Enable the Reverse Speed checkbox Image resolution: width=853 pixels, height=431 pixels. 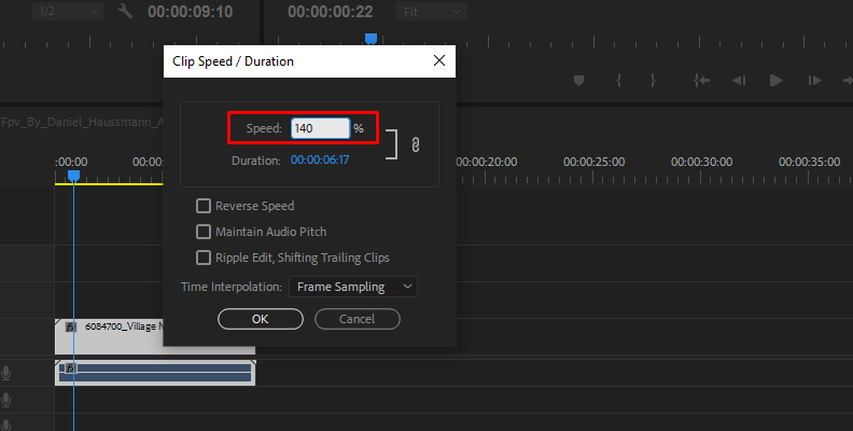[203, 206]
